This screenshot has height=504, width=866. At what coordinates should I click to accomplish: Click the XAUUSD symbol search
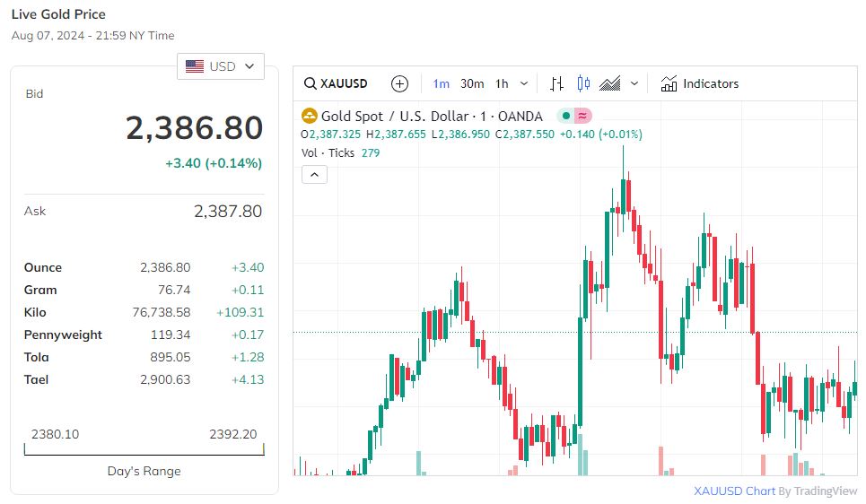(337, 83)
